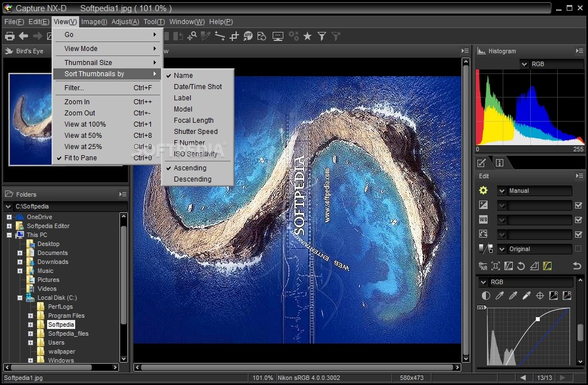Open the straighten triangle tool icon

coord(534,266)
